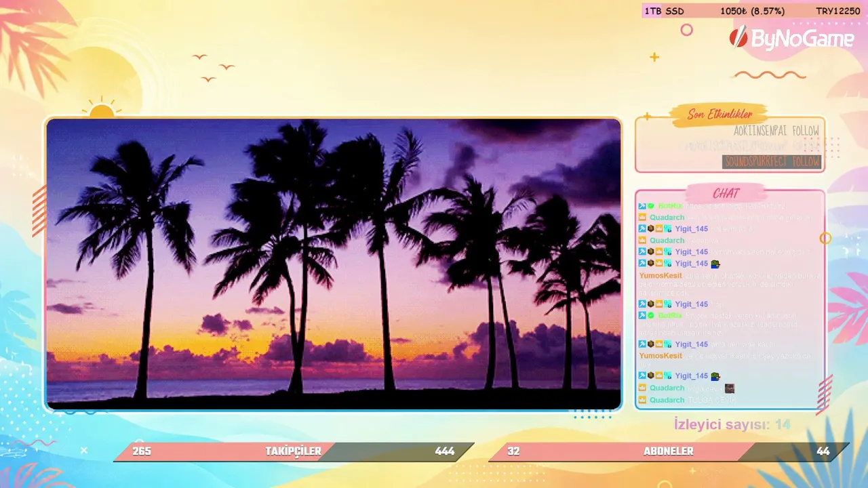Click the "ABONELER" subscribers label
The width and height of the screenshot is (868, 488).
pyautogui.click(x=669, y=451)
